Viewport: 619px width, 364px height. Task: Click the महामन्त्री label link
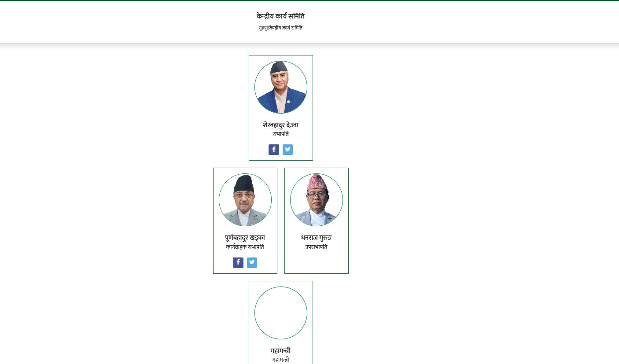(x=280, y=350)
